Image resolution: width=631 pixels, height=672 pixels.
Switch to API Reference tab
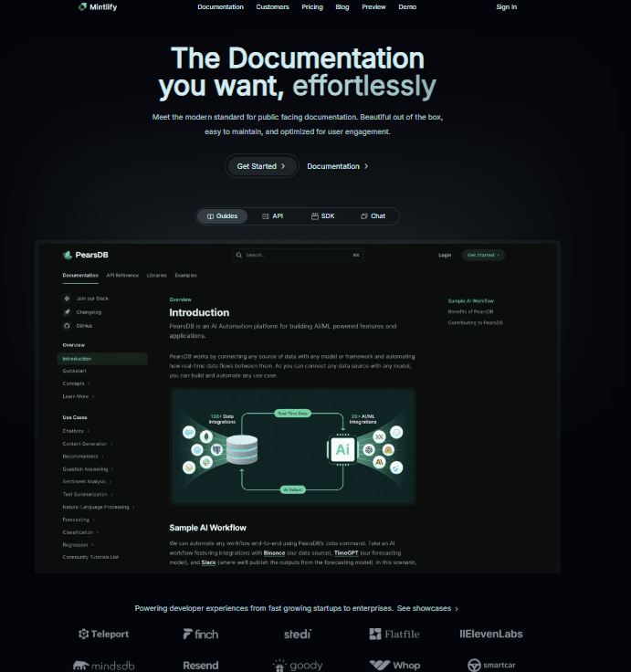click(x=122, y=275)
